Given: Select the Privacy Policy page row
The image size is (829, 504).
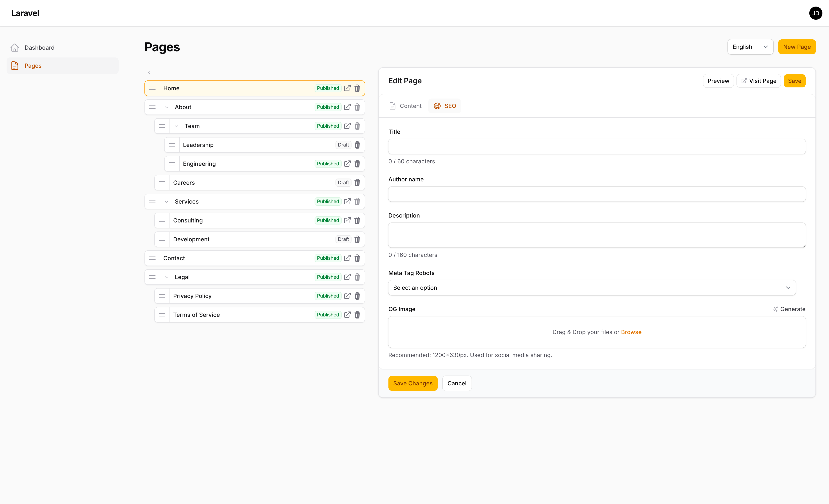Looking at the screenshot, I should click(x=259, y=296).
